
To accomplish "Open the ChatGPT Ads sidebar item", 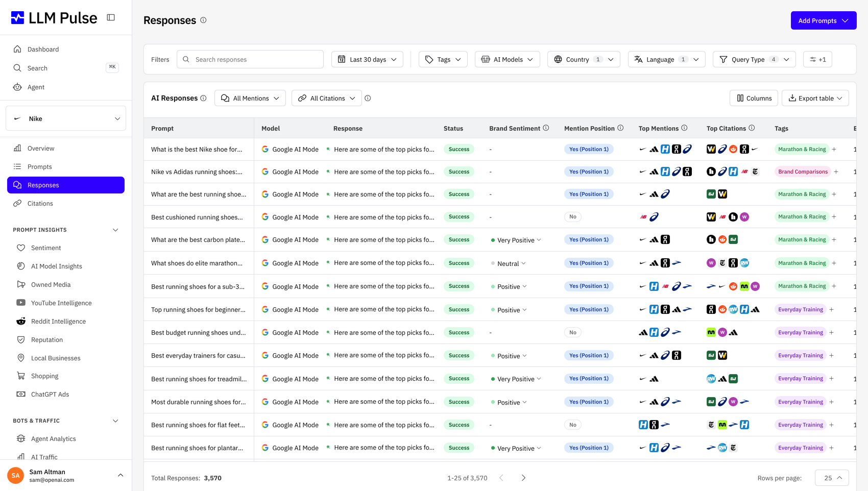I will 50,394.
